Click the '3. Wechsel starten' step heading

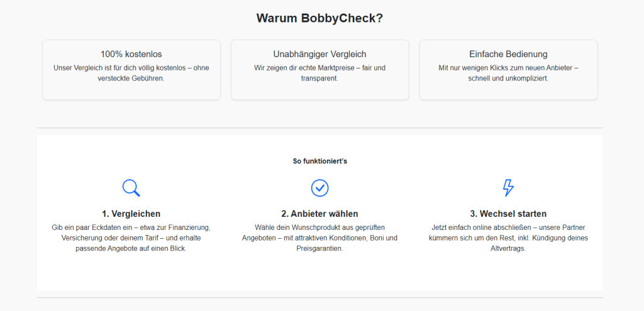point(508,214)
